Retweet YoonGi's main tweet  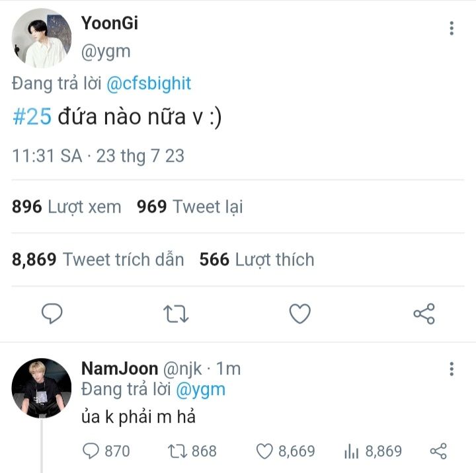[x=176, y=313]
